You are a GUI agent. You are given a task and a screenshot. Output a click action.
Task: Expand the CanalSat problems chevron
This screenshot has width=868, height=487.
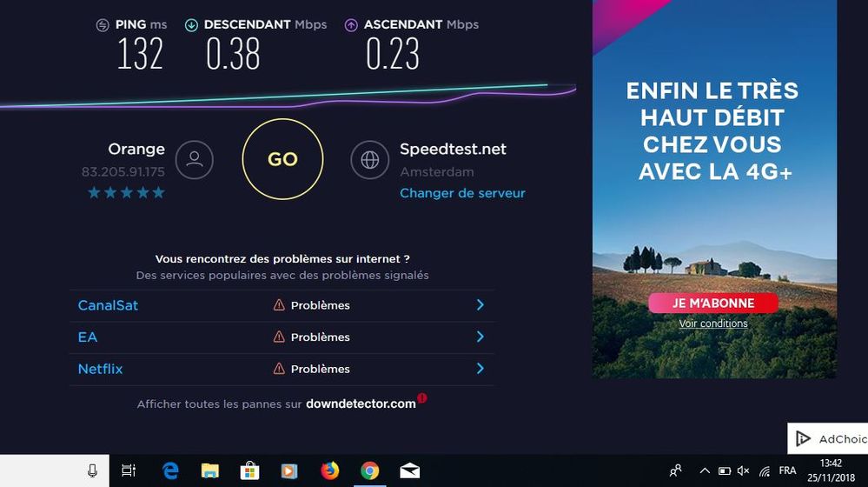480,304
